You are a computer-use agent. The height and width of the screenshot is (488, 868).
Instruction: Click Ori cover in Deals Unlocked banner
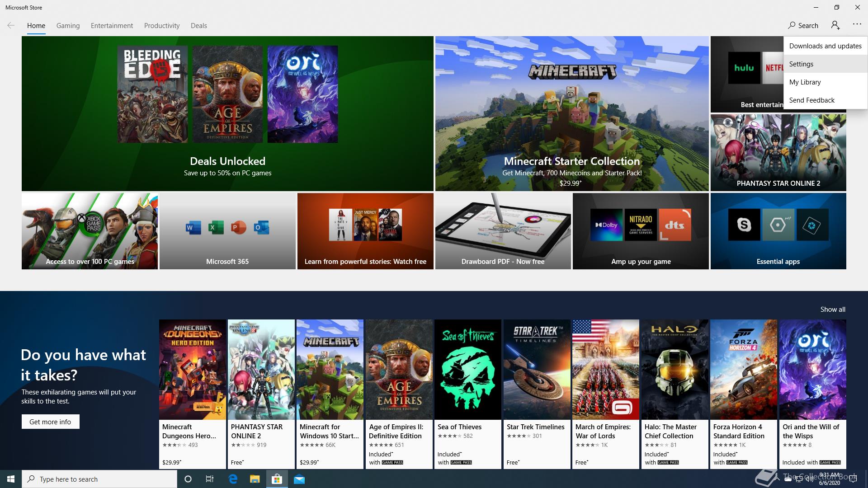click(302, 94)
